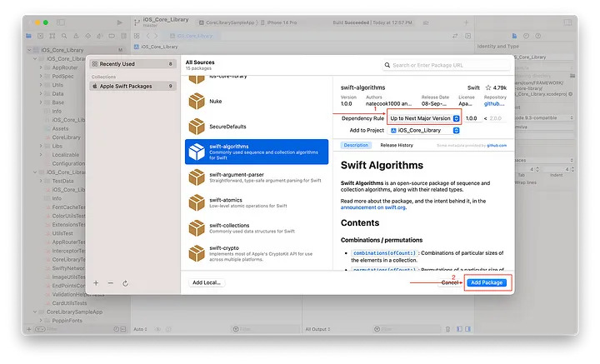Switch to the Description tab

(356, 145)
